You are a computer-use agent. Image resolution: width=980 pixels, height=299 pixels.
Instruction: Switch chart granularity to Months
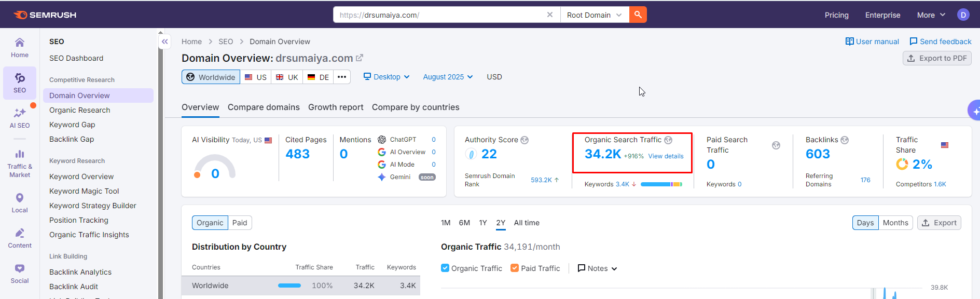click(x=895, y=223)
